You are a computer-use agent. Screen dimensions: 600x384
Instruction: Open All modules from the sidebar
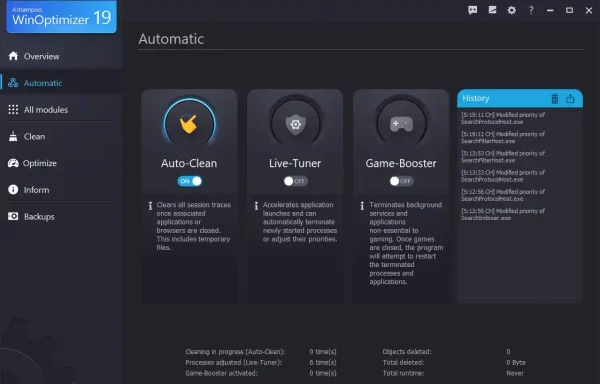coord(61,110)
